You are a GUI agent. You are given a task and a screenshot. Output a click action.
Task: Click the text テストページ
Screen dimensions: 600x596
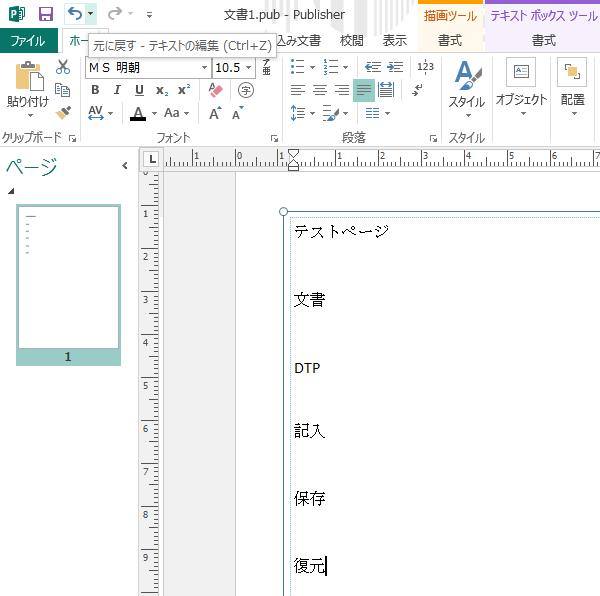(x=341, y=231)
